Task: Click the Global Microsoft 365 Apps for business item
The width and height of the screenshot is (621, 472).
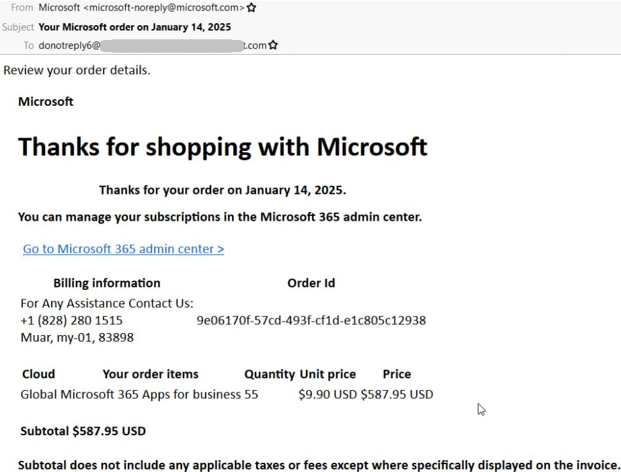Action: 130,394
